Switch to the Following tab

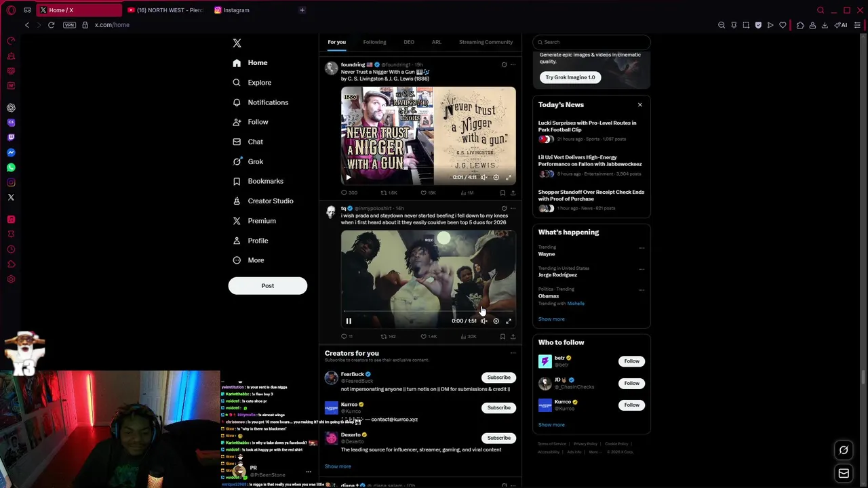coord(374,42)
